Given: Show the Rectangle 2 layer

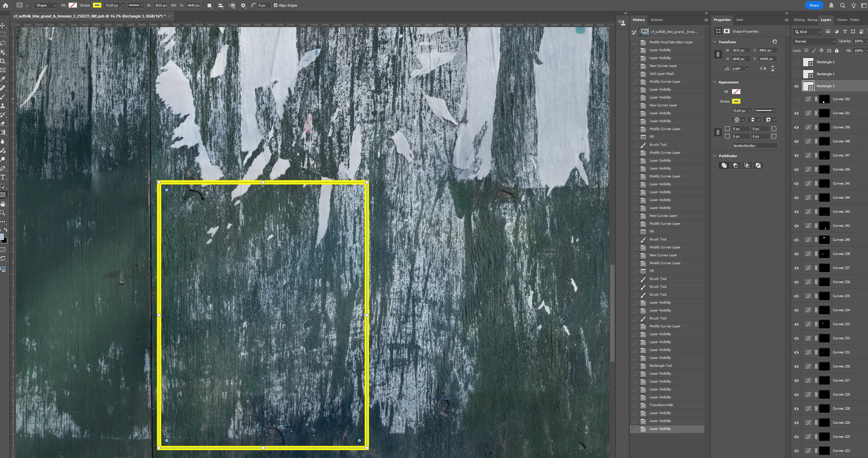Looking at the screenshot, I should click(796, 62).
